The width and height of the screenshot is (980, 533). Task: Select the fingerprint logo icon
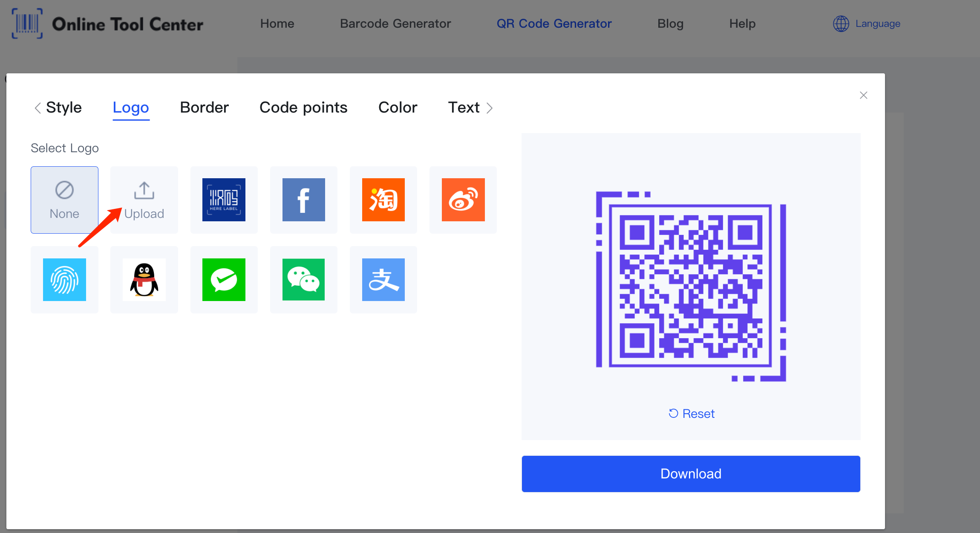64,280
